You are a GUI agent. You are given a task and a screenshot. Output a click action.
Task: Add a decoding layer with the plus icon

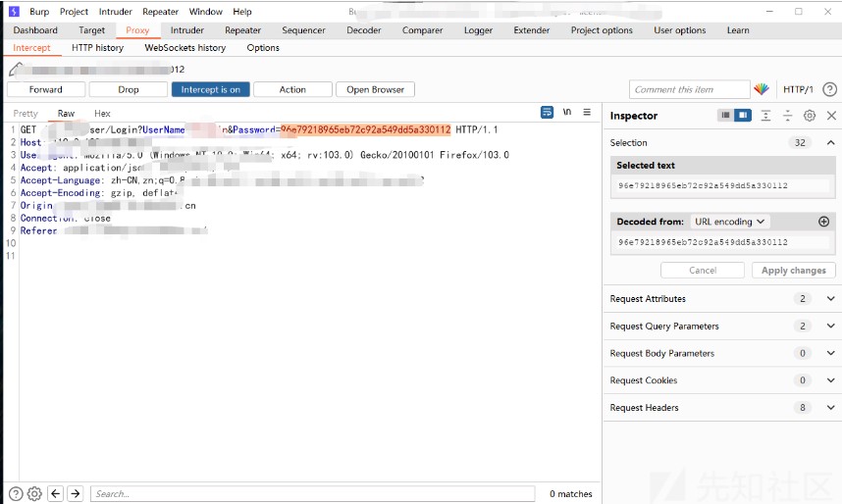coord(823,222)
